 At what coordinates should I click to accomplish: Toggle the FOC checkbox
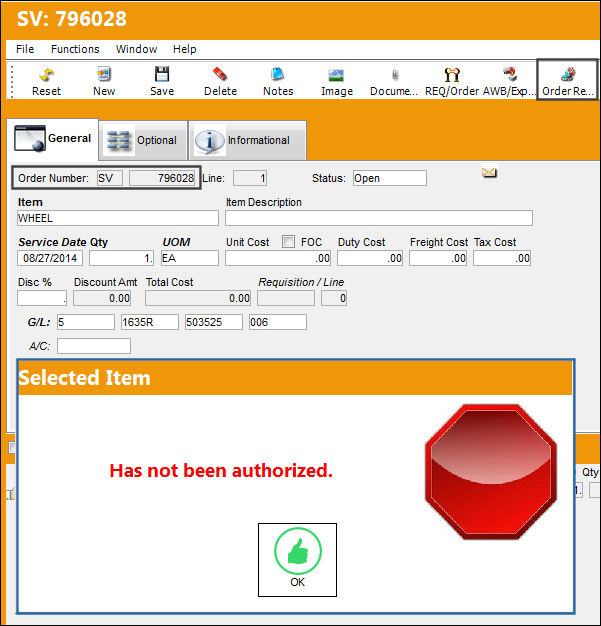[288, 242]
